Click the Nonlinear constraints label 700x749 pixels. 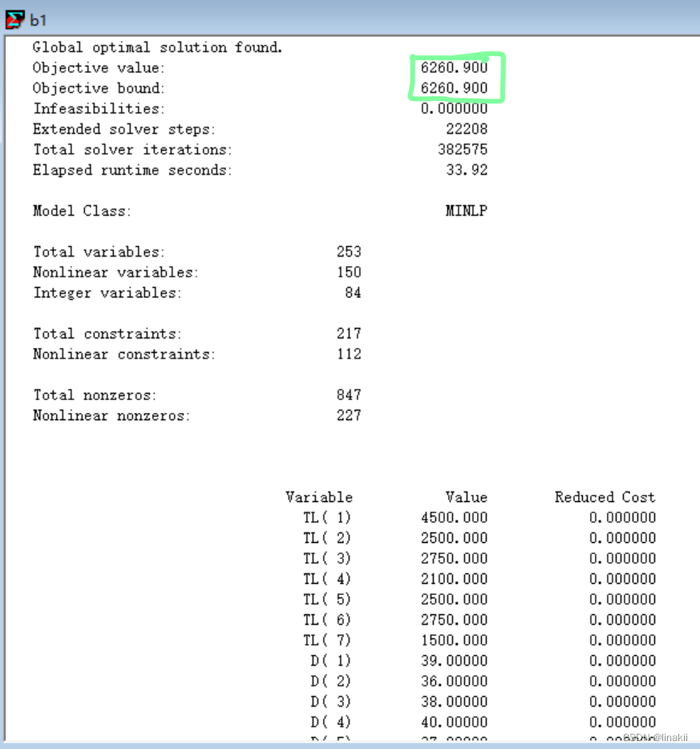click(124, 354)
